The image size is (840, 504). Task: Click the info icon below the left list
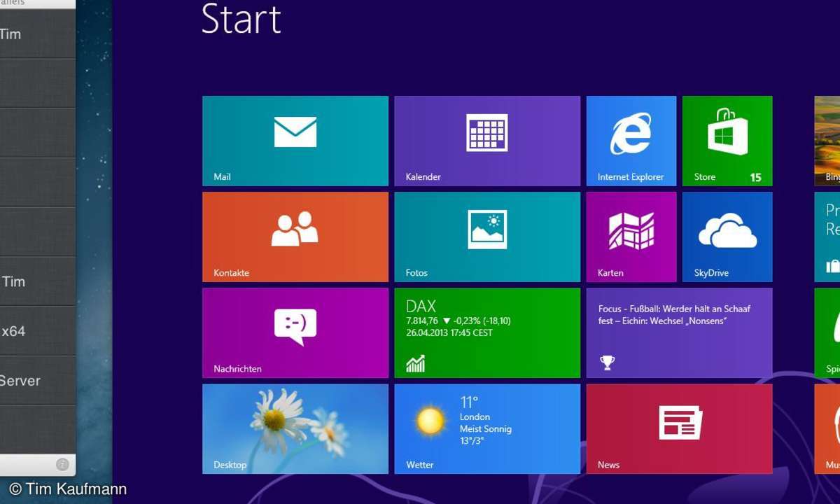click(62, 464)
